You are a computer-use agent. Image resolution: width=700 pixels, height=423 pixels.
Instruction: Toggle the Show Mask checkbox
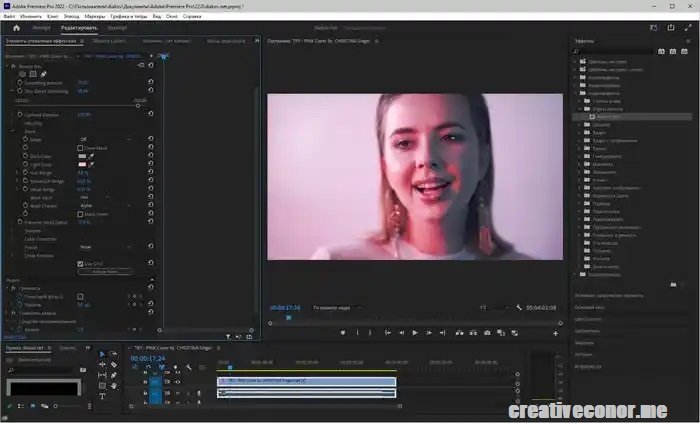click(x=80, y=148)
